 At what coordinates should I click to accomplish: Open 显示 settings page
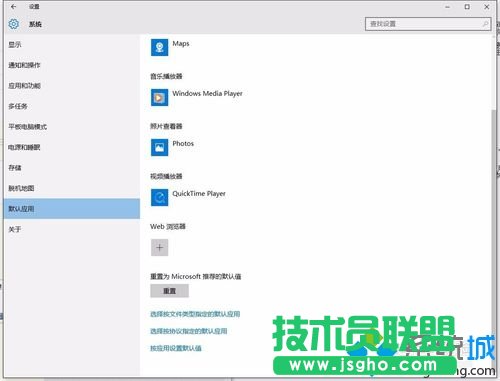(x=72, y=44)
